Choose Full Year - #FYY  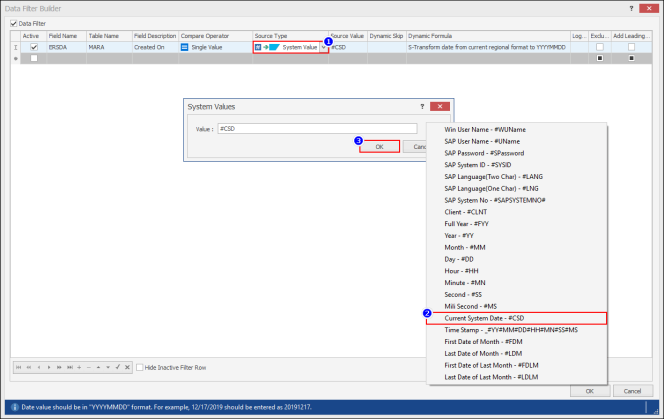(x=516, y=224)
